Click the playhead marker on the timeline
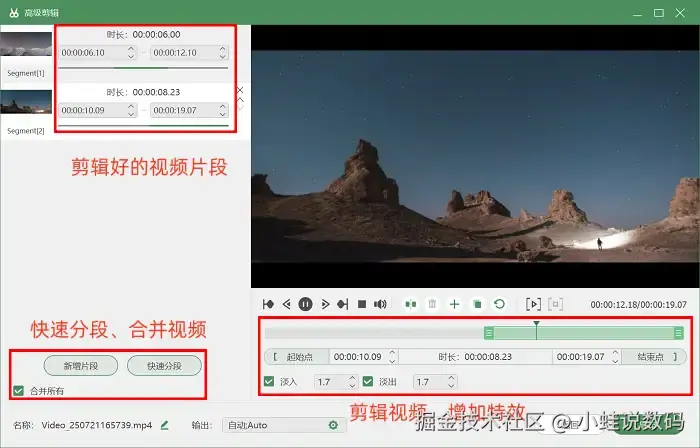 [x=537, y=324]
